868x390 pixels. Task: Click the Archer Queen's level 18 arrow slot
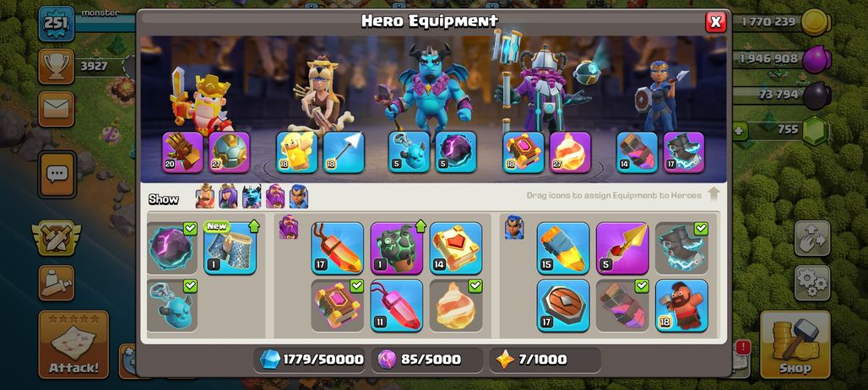click(344, 152)
